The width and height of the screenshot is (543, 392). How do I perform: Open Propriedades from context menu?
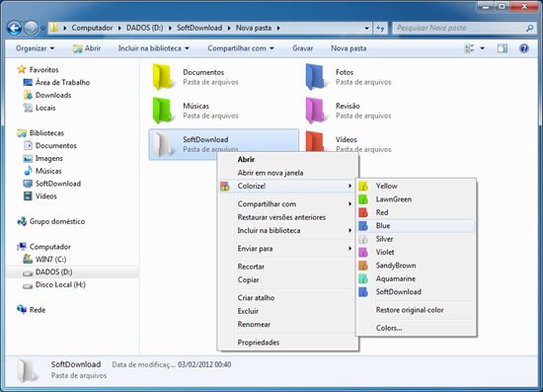tap(287, 342)
